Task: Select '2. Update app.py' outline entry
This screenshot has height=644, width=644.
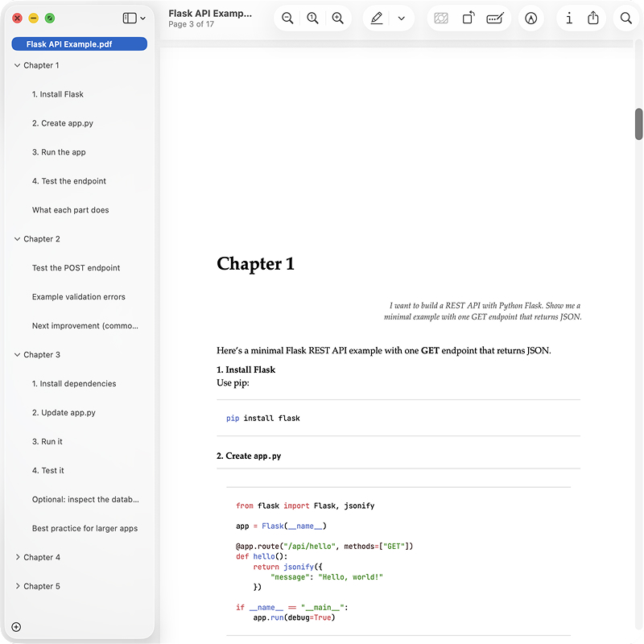Action: pyautogui.click(x=64, y=413)
